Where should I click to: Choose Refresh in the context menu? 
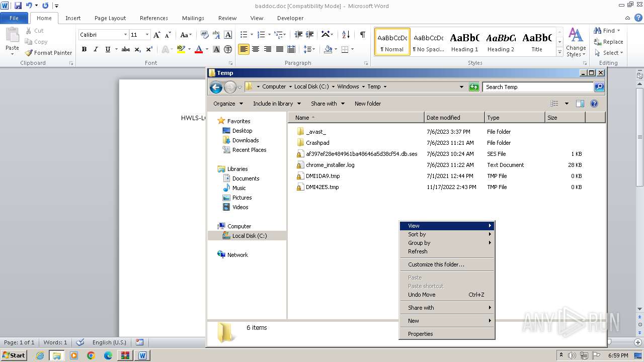pyautogui.click(x=447, y=251)
